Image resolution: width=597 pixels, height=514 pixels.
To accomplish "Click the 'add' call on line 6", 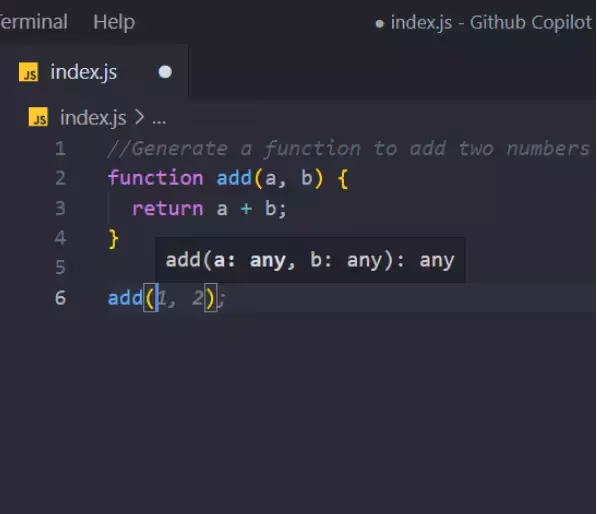I will [125, 298].
